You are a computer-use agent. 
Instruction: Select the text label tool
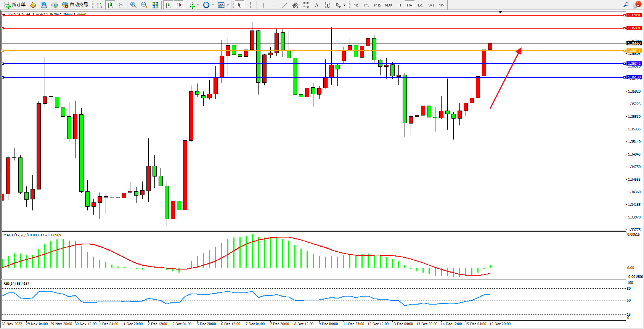coord(327,5)
